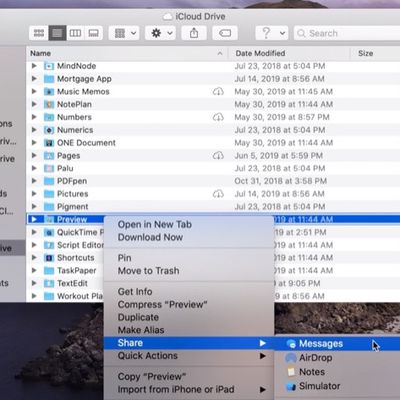400x400 pixels.
Task: Select the MindNode folder icon
Action: tap(49, 66)
